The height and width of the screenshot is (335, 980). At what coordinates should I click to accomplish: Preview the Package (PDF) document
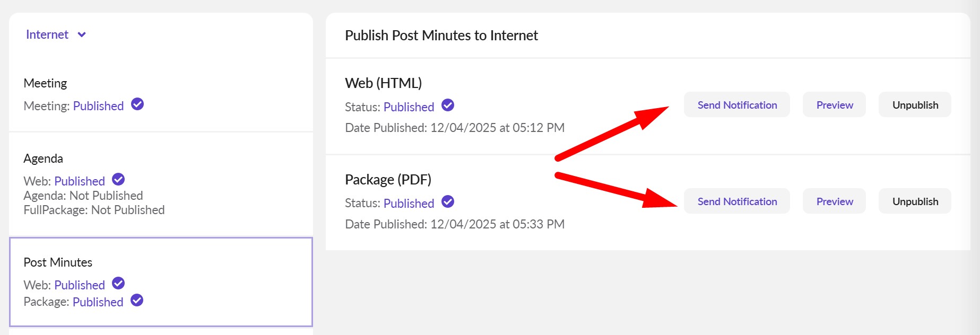834,201
